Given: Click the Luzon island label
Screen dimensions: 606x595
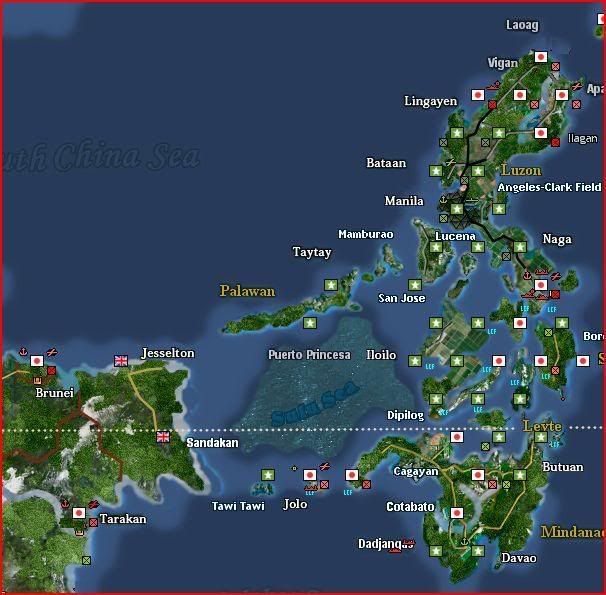Looking at the screenshot, I should pos(521,170).
